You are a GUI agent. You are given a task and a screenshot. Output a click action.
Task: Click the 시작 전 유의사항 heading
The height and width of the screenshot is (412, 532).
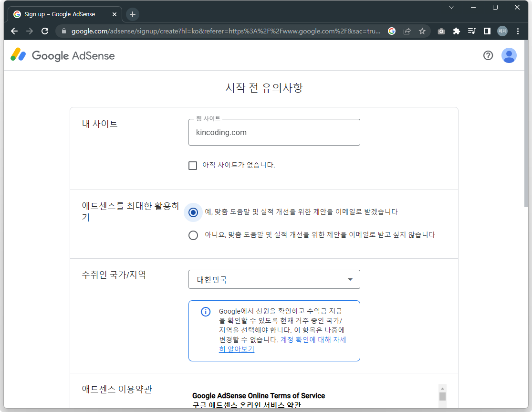(264, 88)
